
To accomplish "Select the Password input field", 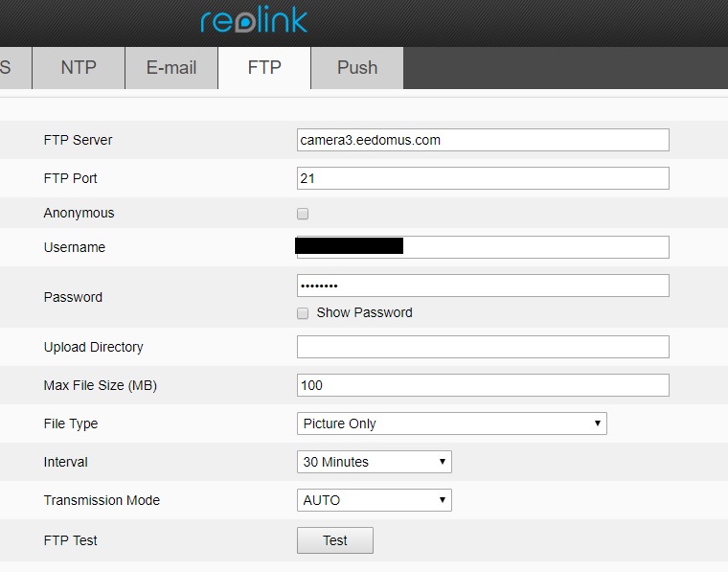I will coord(483,286).
